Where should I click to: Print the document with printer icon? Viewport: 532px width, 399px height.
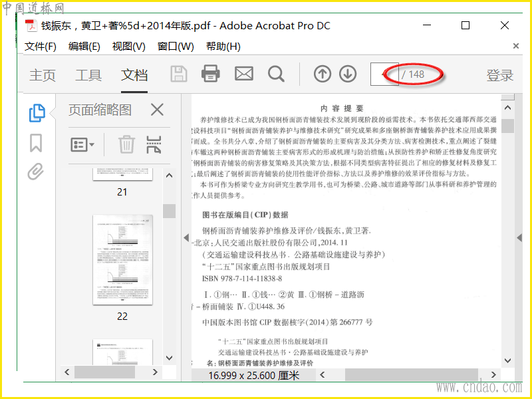210,73
